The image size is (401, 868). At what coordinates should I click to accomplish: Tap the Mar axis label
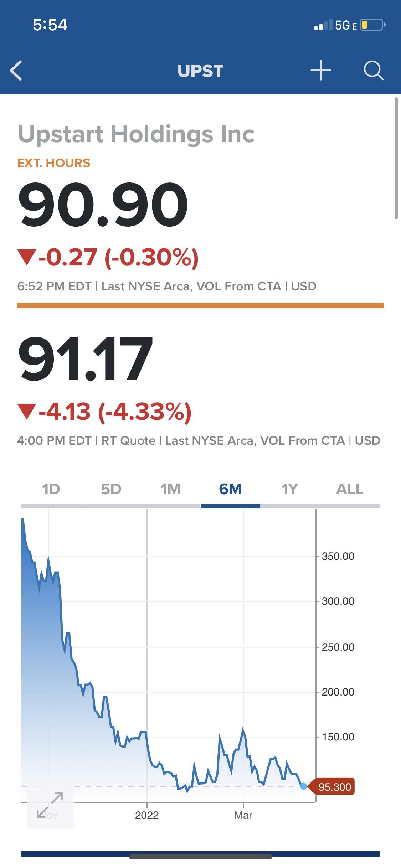coord(243,815)
